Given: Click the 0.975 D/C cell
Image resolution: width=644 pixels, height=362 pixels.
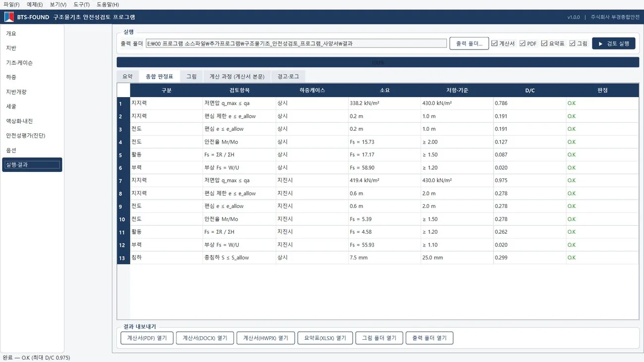Looking at the screenshot, I should pos(530,181).
